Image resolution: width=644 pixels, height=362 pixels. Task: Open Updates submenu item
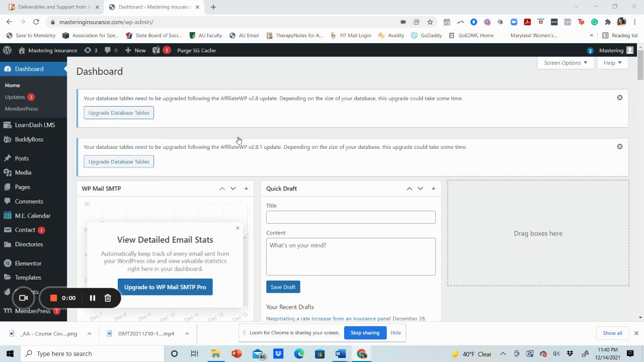click(x=19, y=97)
